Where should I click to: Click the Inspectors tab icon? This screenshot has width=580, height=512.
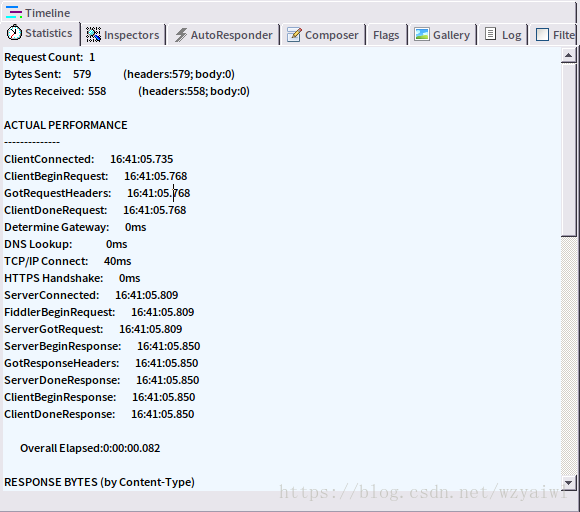(93, 35)
